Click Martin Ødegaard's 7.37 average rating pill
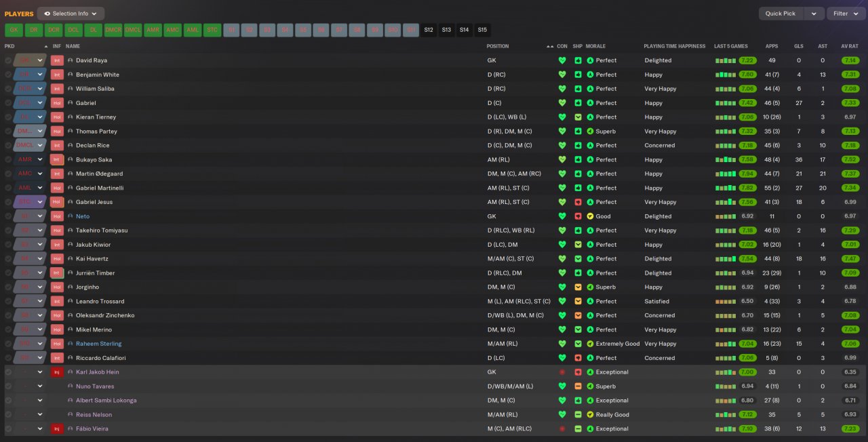This screenshot has width=868, height=442. click(850, 174)
